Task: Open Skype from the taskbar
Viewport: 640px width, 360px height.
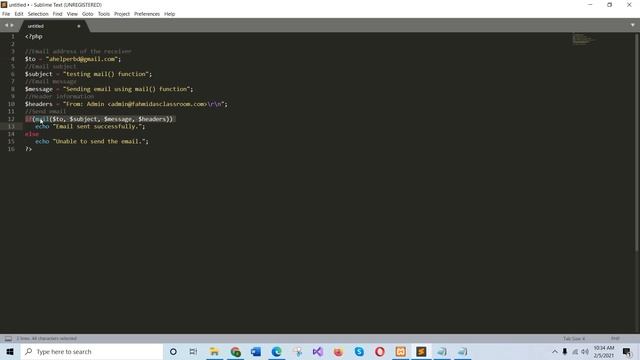Action: tap(359, 351)
